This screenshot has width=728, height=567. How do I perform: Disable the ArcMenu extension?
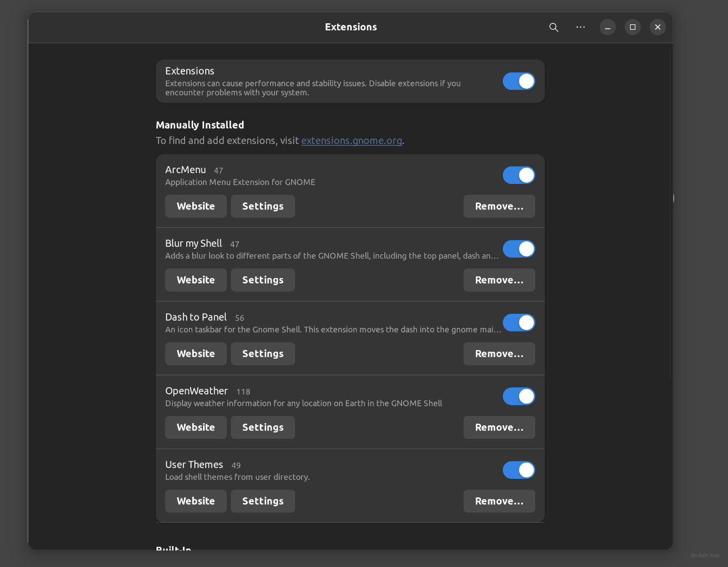click(519, 175)
